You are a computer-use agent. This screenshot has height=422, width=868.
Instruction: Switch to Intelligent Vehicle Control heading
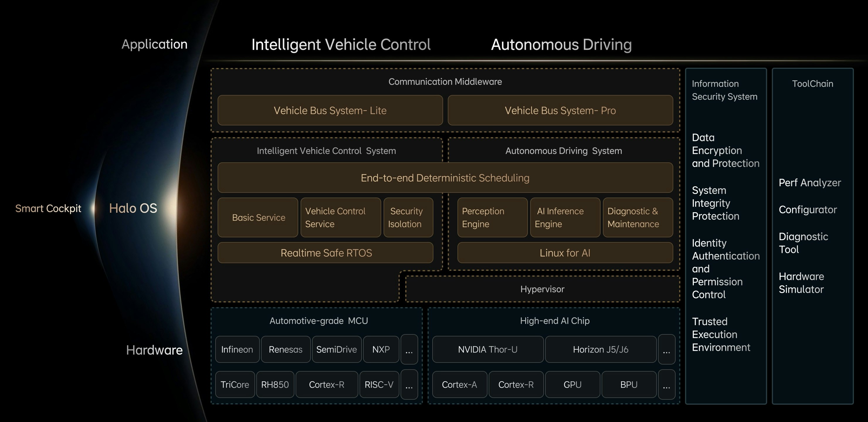point(341,45)
